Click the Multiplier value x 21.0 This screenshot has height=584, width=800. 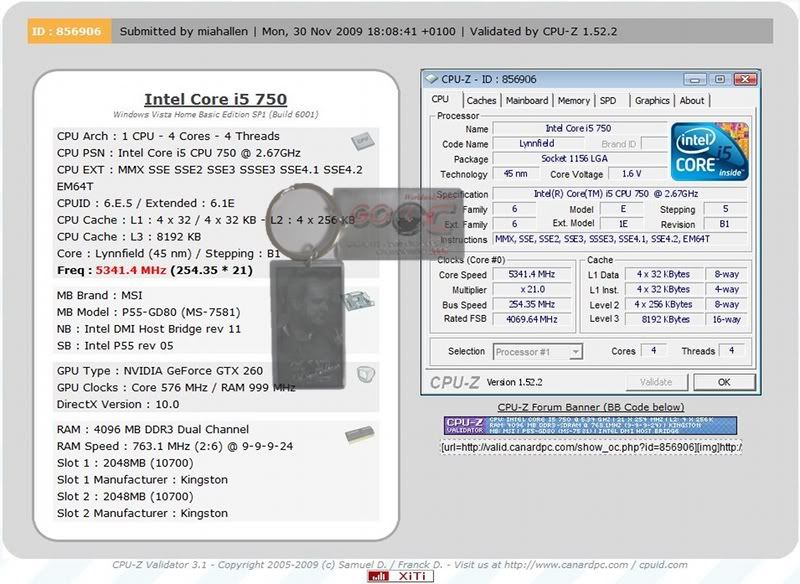pos(532,289)
